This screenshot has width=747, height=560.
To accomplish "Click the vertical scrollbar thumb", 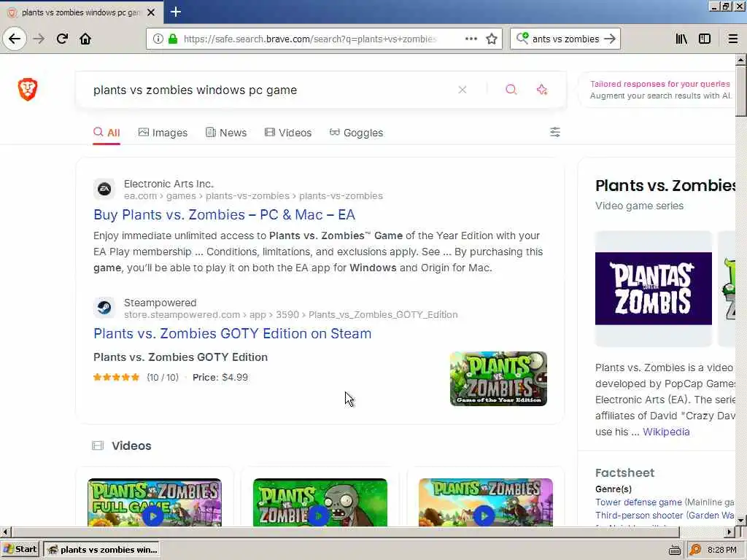I will (x=740, y=90).
